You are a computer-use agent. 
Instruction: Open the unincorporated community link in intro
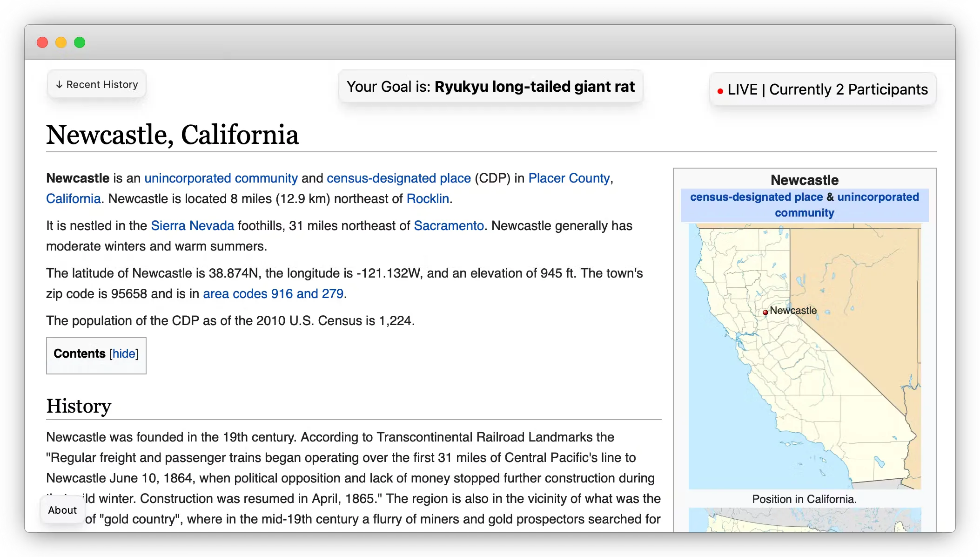coord(221,178)
